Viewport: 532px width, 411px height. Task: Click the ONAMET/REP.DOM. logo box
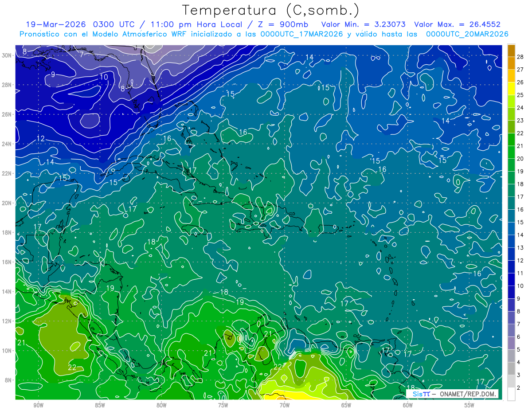click(x=453, y=394)
